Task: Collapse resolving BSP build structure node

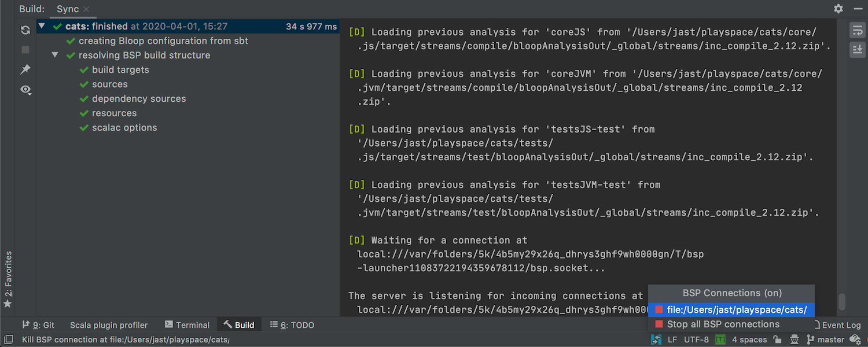Action: tap(55, 55)
